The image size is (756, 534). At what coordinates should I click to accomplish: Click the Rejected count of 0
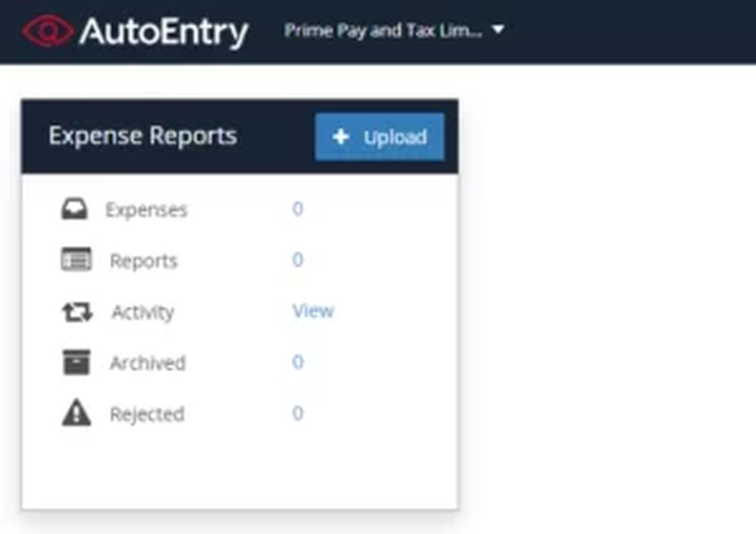coord(297,413)
